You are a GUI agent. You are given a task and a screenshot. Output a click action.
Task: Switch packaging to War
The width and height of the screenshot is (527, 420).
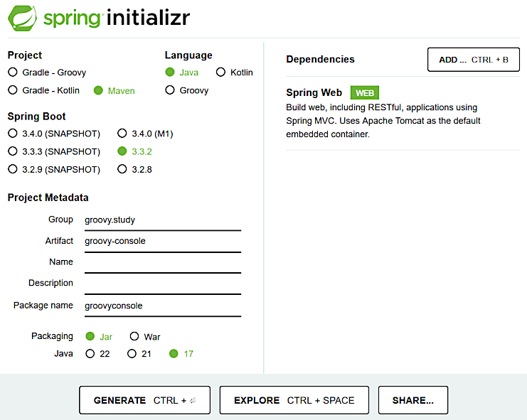[x=145, y=336]
